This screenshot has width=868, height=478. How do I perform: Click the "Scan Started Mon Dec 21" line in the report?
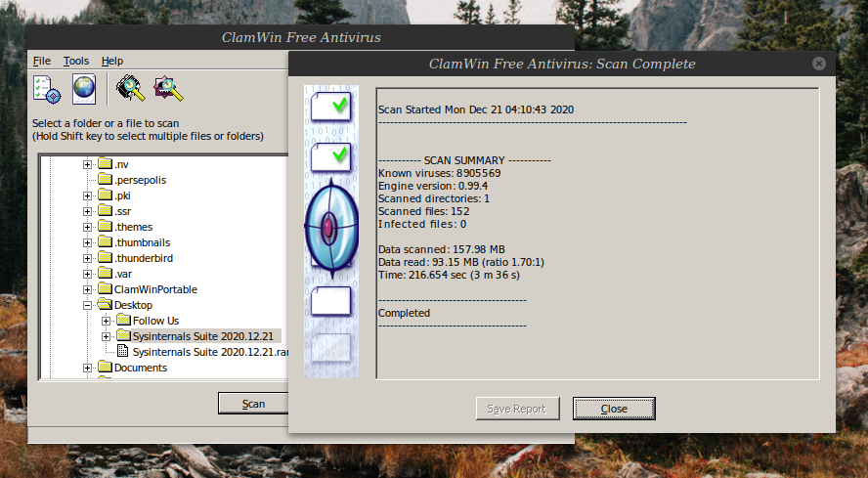click(x=476, y=109)
